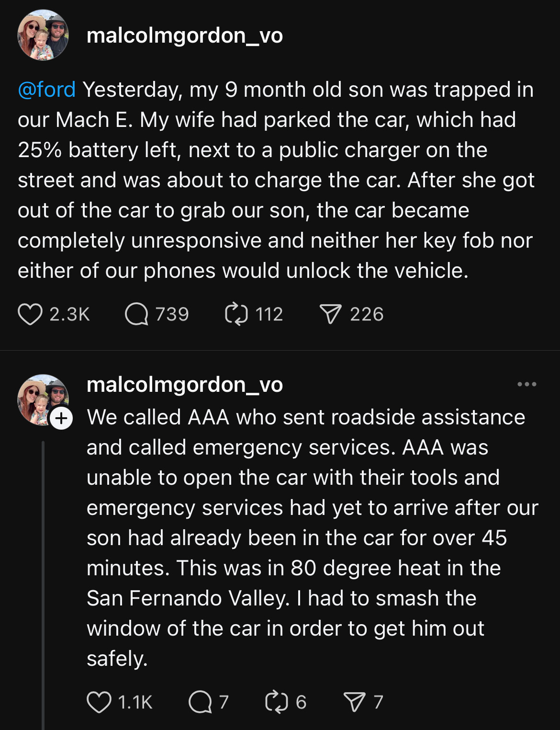
Task: Select the vertical thread line beside the reply
Action: pyautogui.click(x=43, y=585)
